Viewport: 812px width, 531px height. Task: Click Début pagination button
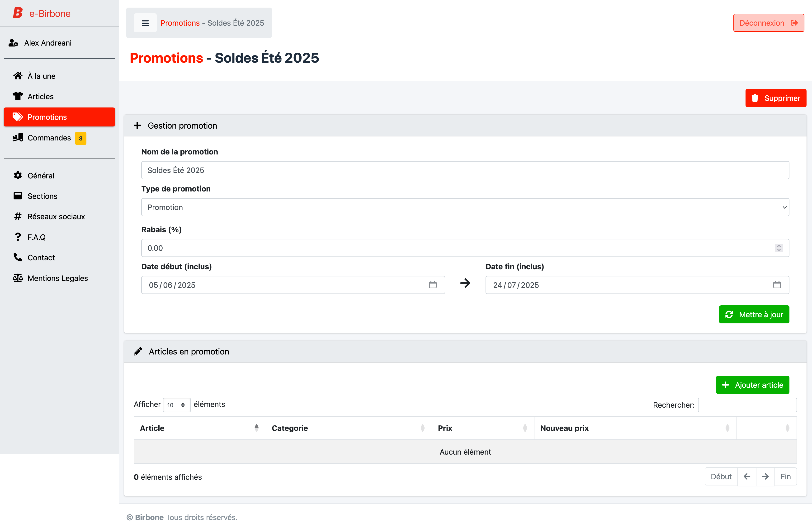pyautogui.click(x=721, y=477)
